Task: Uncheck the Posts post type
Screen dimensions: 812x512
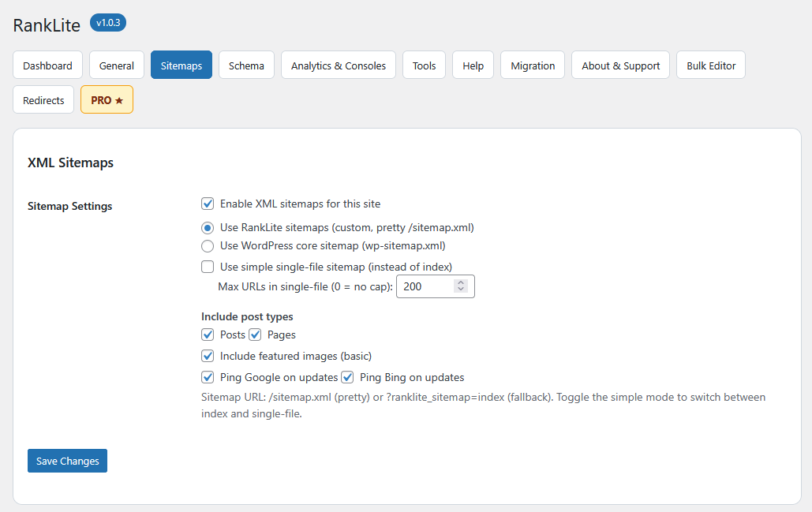Action: (207, 334)
